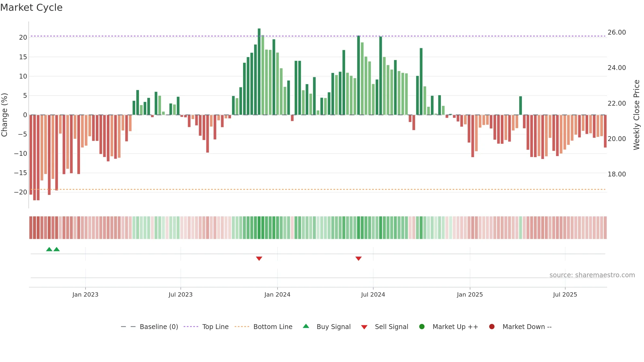Toggle the Top Line legend entry
This screenshot has width=644, height=362.
pos(206,327)
